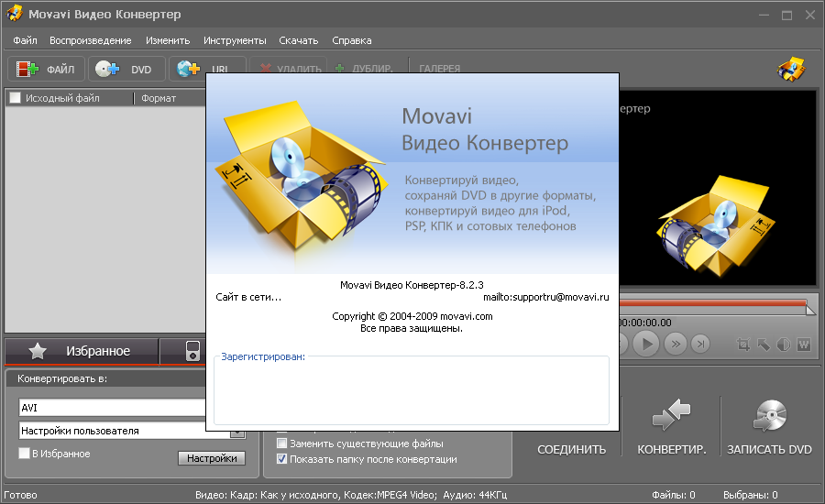Click the AVI format combo box
825x504 pixels.
[x=113, y=408]
